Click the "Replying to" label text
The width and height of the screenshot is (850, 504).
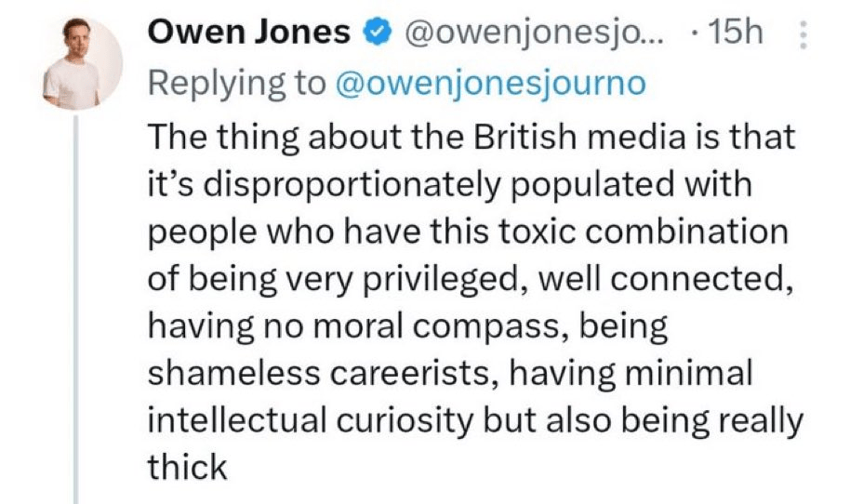click(x=237, y=82)
